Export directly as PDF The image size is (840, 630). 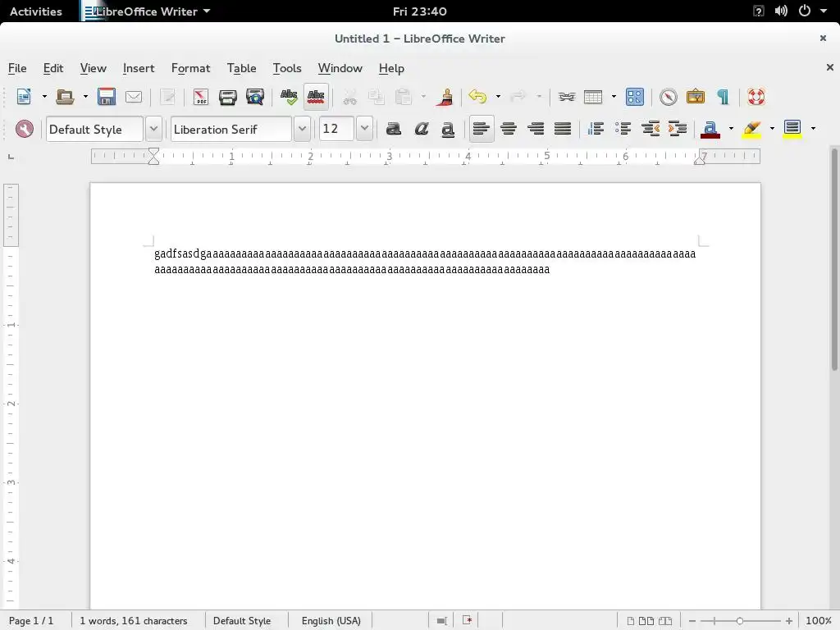click(201, 97)
